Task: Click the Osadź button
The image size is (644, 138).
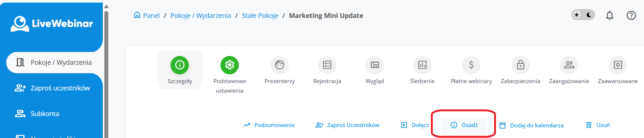Action: click(x=464, y=125)
